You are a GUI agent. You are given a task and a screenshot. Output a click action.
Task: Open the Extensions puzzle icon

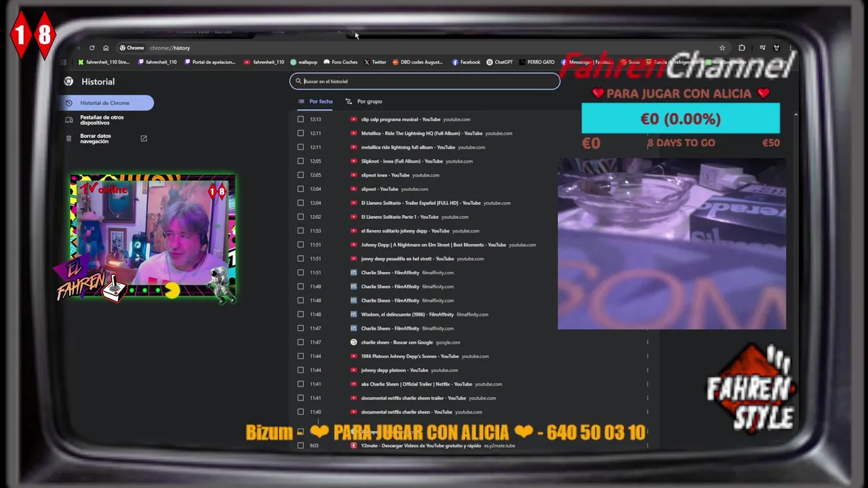[742, 48]
